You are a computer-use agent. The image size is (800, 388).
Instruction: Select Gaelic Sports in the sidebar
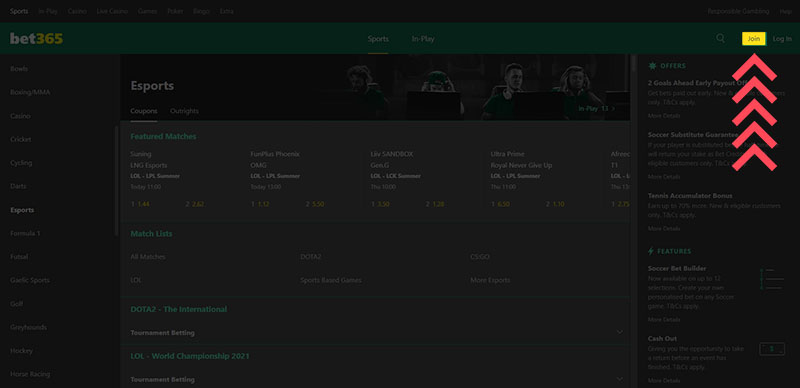coord(30,280)
